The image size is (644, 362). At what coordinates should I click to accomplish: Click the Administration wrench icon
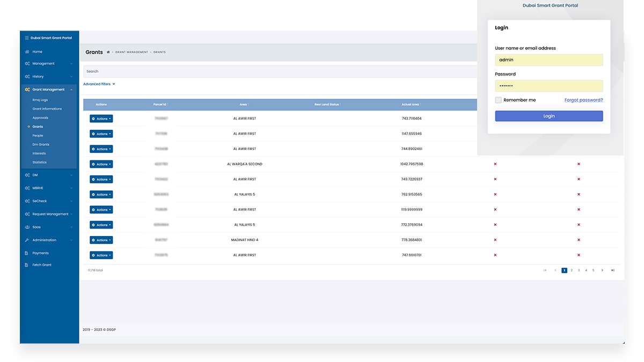pyautogui.click(x=27, y=240)
